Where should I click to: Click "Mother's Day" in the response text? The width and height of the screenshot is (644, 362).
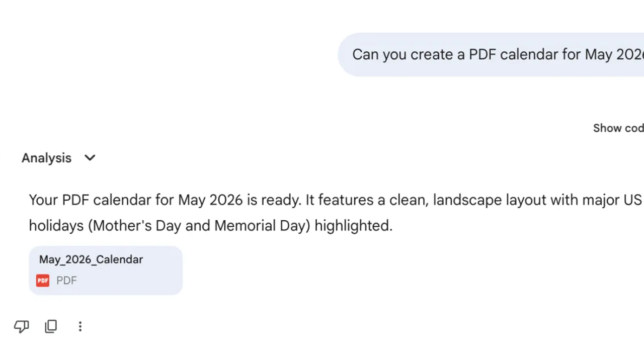[137, 226]
